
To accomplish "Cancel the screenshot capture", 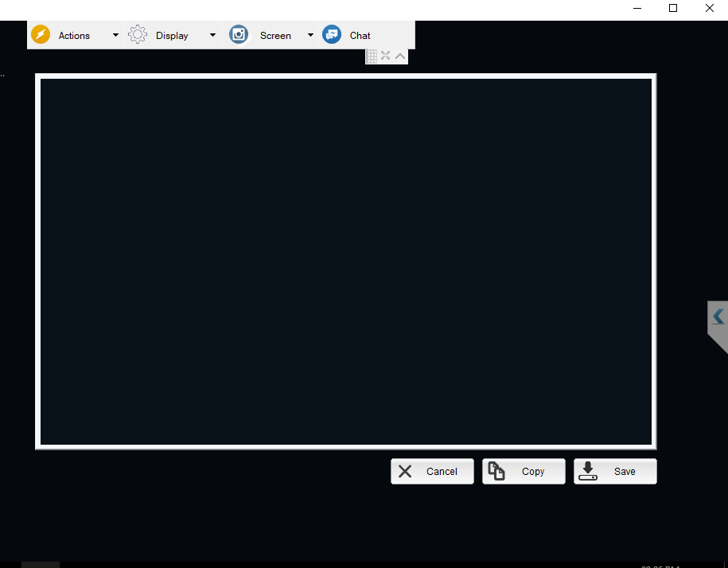I will click(x=432, y=472).
